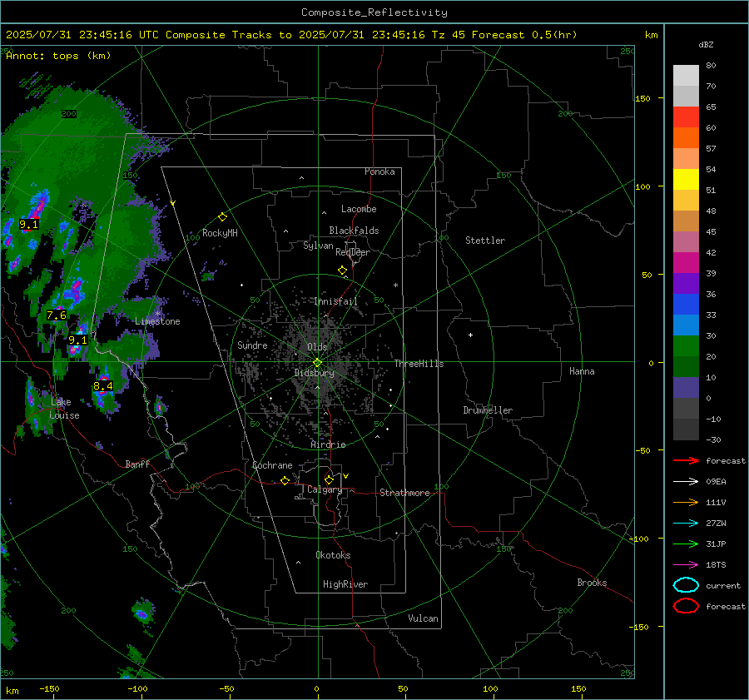Image resolution: width=749 pixels, height=700 pixels.
Task: Click the RedDeer city label
Action: (x=353, y=252)
